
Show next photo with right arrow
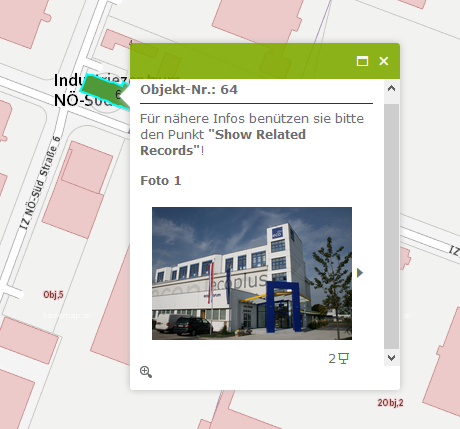click(x=360, y=273)
